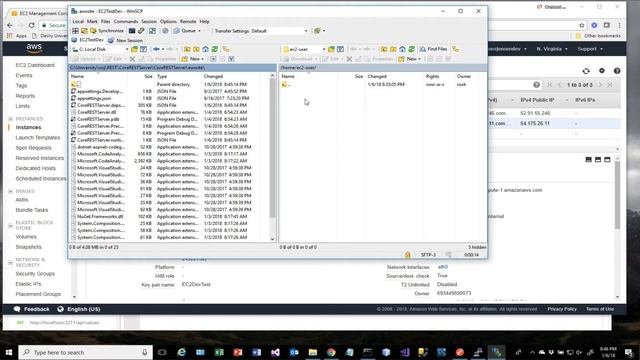Open N. Virginia region dropdown in AWS
The width and height of the screenshot is (640, 360).
click(x=552, y=49)
